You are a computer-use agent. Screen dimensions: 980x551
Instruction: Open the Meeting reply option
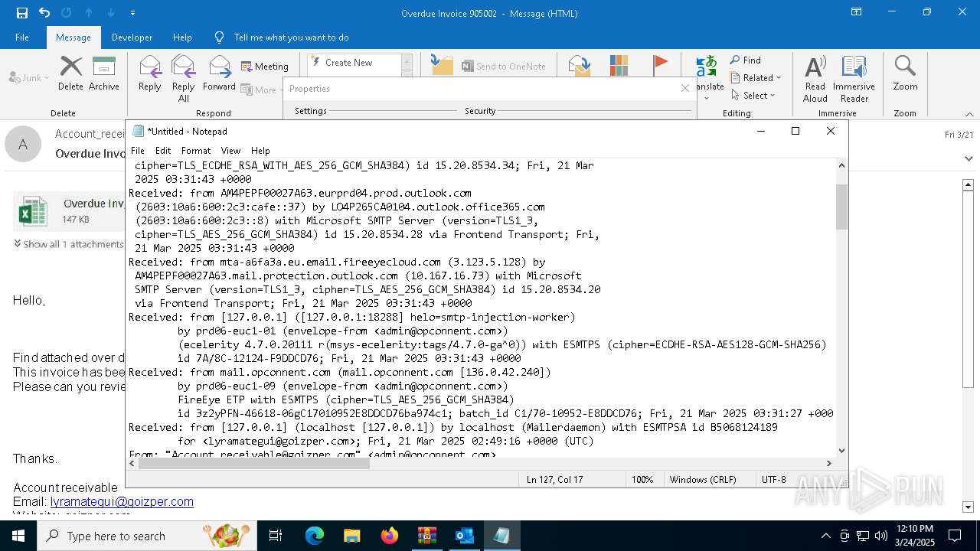pos(265,67)
